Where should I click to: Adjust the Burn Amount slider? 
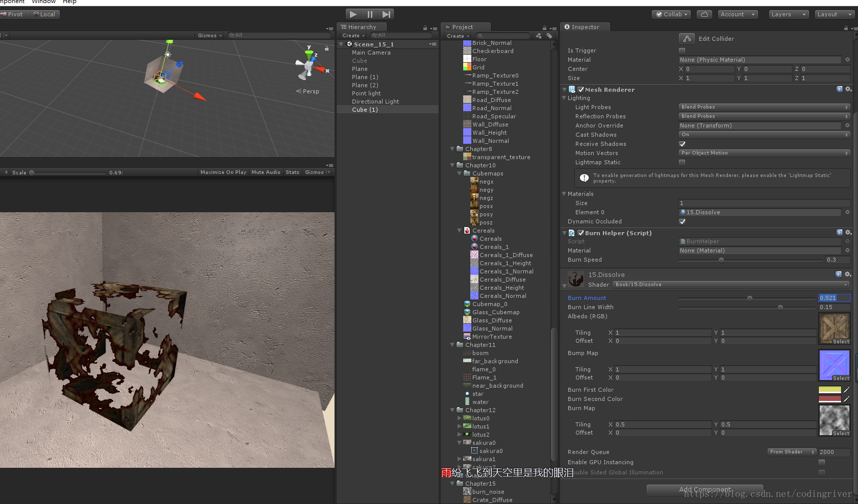(x=747, y=298)
